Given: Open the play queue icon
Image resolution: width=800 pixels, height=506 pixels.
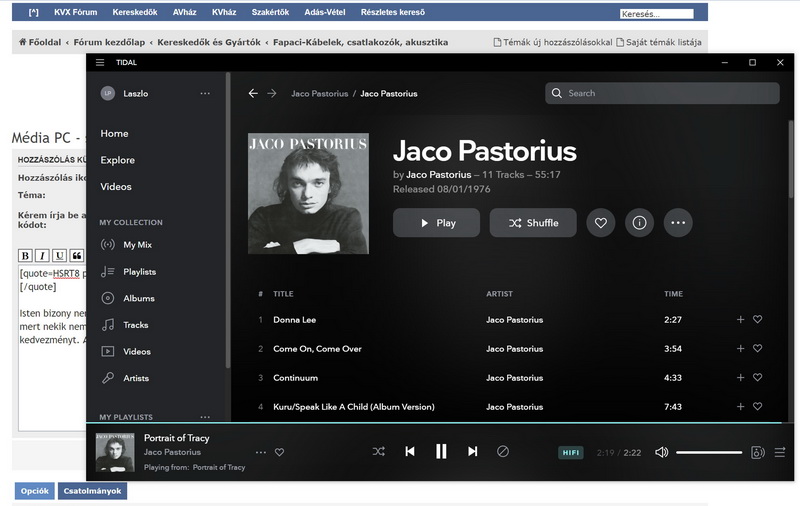Looking at the screenshot, I should click(x=780, y=452).
